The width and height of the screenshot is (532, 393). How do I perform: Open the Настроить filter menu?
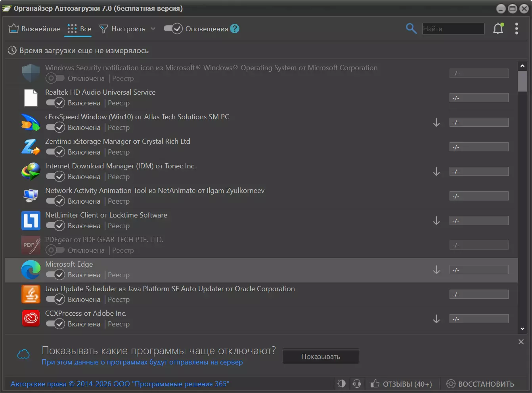[x=122, y=29]
